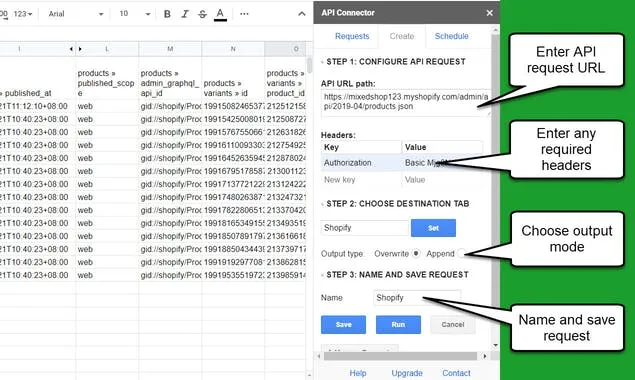
Task: Edit the request Name field
Action: 417,298
